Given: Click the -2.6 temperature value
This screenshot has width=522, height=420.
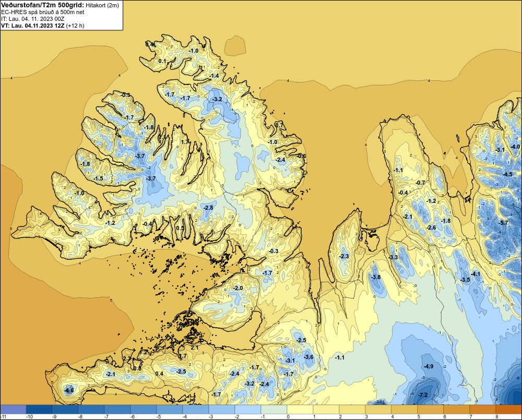Looking at the screenshot, I should (431, 227).
